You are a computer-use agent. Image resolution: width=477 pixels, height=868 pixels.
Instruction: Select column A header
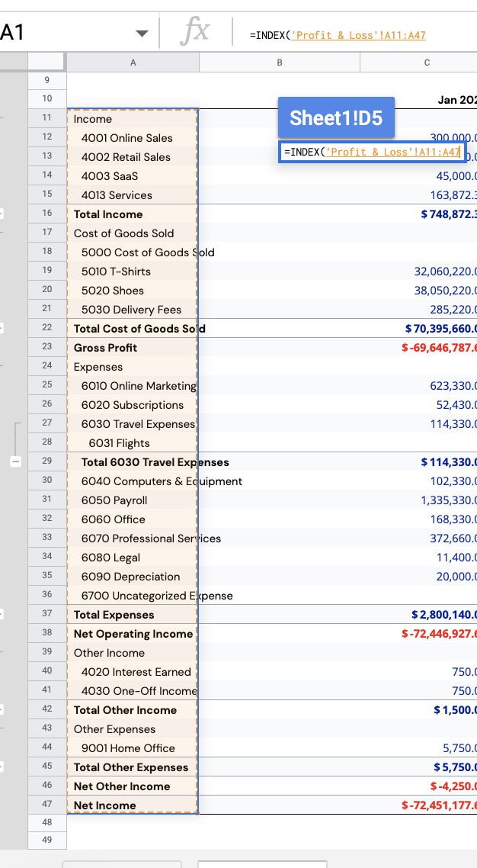click(133, 63)
